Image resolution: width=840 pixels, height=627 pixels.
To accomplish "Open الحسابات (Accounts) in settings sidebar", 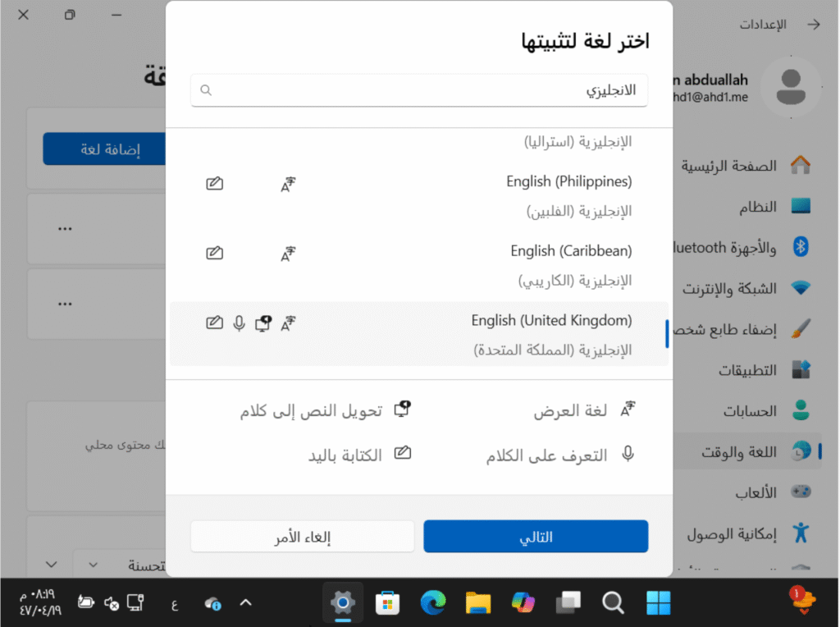I will 750,410.
